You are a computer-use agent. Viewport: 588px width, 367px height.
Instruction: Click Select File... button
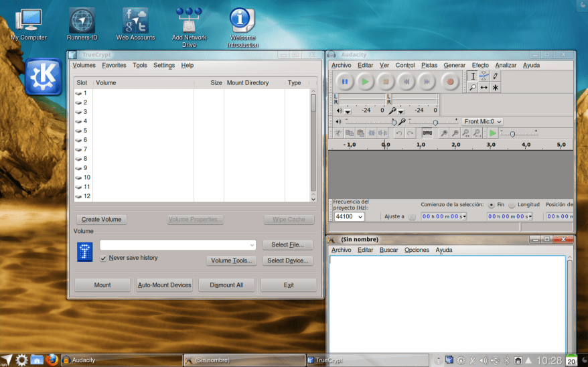pos(287,245)
